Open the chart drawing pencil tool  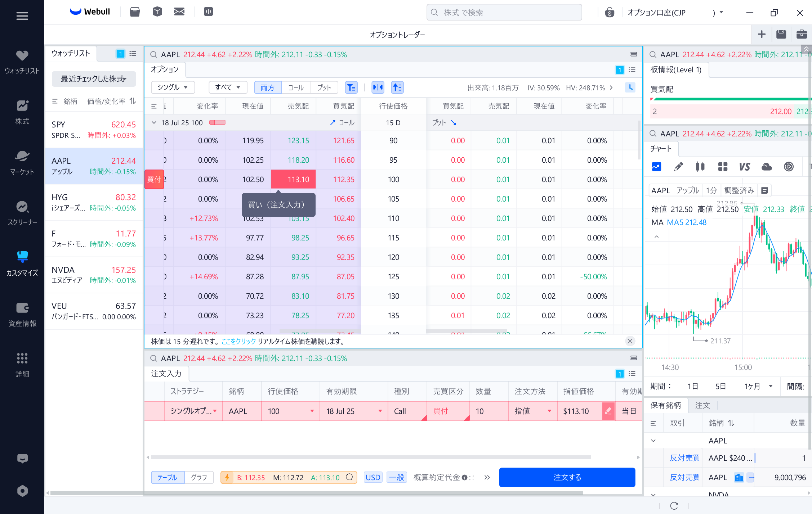(678, 167)
